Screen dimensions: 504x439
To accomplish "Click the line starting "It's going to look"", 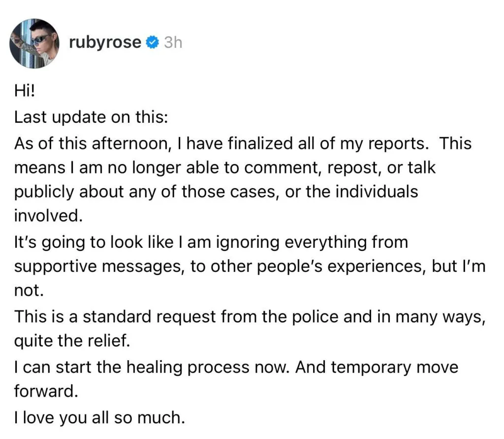I will click(211, 242).
